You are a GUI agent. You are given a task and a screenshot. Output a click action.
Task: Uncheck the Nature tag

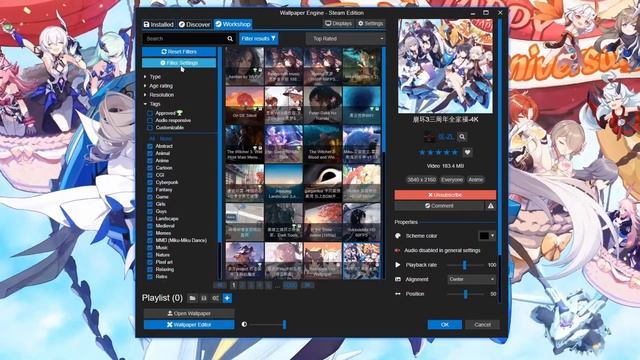pyautogui.click(x=150, y=255)
